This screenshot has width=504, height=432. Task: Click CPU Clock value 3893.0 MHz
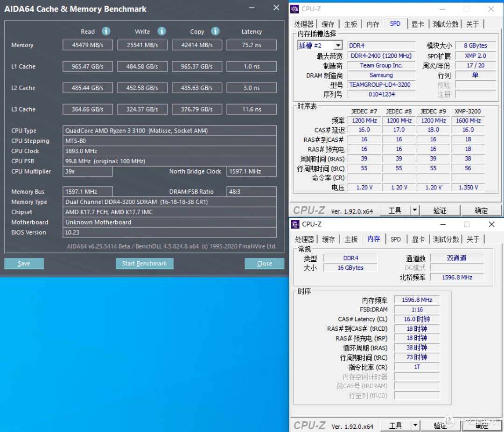point(170,151)
